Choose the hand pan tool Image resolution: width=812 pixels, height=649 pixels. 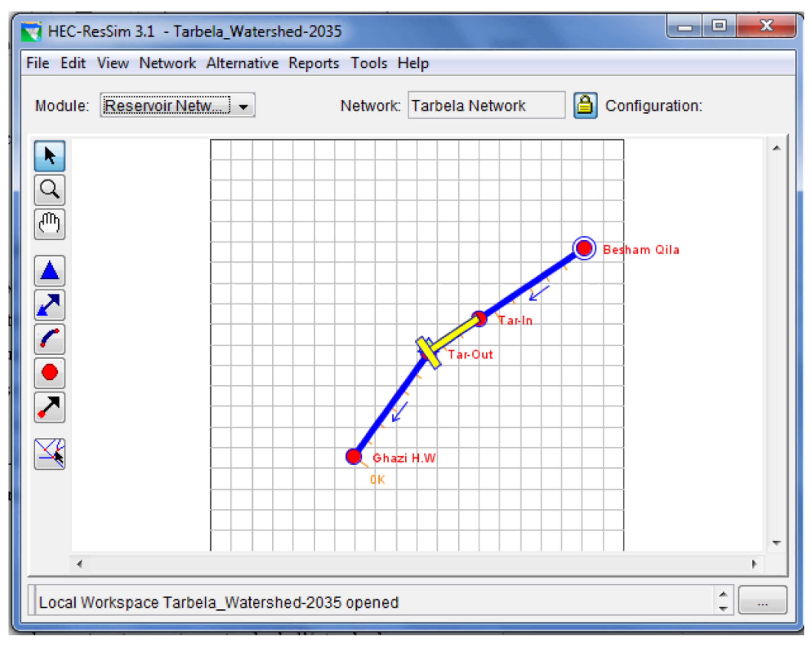49,224
